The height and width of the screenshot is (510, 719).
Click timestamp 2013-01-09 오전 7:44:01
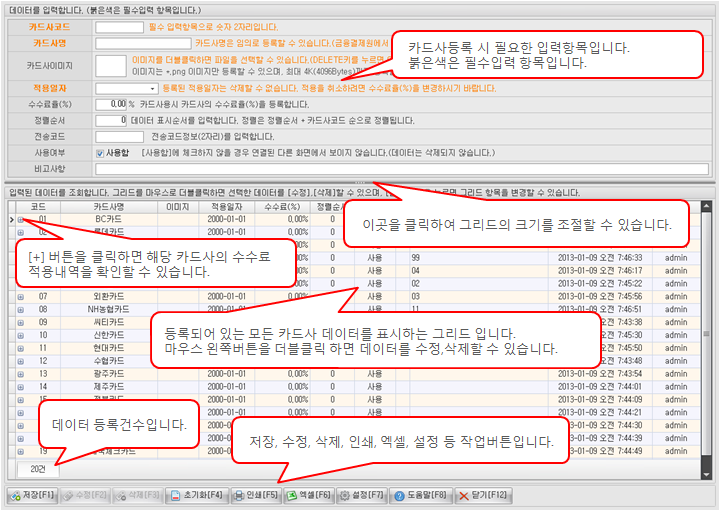click(x=600, y=387)
